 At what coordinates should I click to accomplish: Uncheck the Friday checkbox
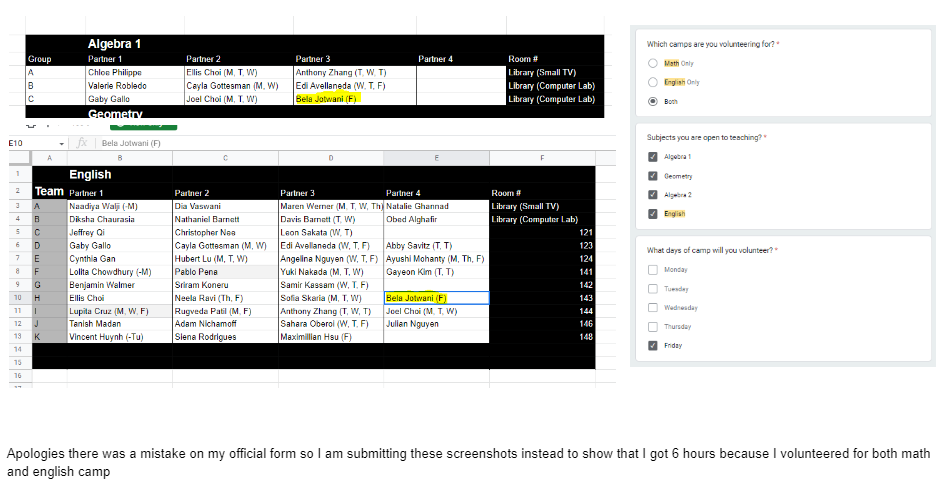653,346
